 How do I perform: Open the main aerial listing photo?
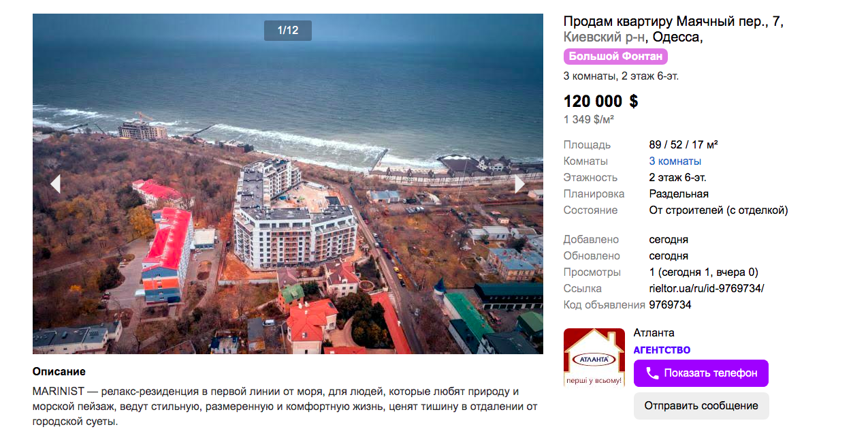click(288, 184)
